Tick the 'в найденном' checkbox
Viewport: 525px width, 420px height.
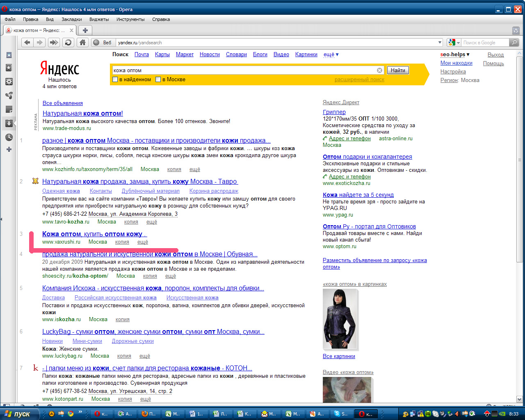coord(115,80)
